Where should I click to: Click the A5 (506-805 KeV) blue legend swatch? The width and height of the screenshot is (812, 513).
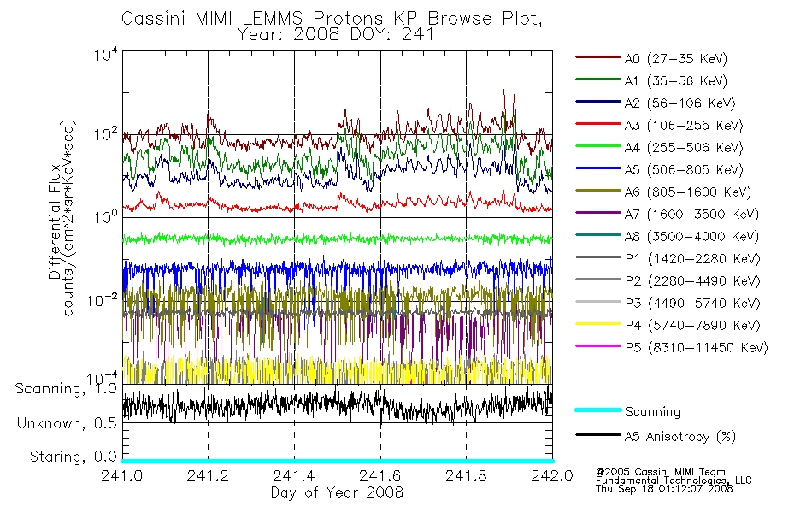598,168
